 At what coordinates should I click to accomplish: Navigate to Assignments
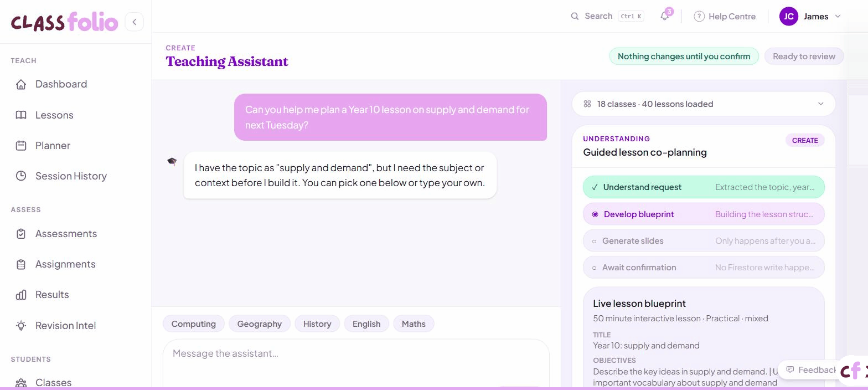tap(76, 264)
